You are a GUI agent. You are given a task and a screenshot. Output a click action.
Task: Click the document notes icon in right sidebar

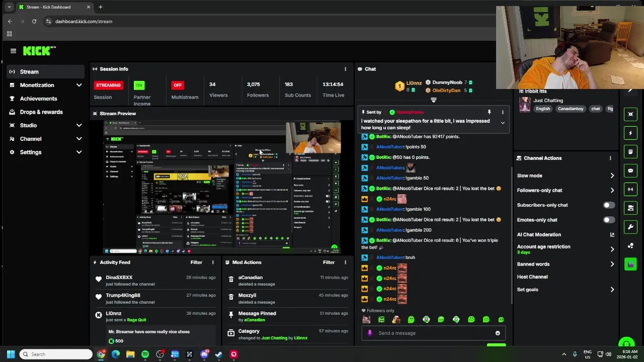(x=630, y=152)
